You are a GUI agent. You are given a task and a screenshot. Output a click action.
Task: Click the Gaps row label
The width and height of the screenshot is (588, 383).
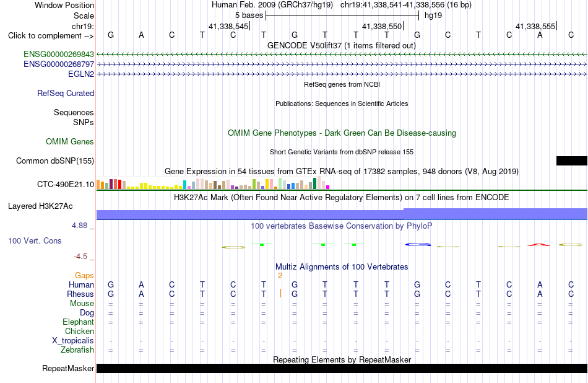click(84, 276)
